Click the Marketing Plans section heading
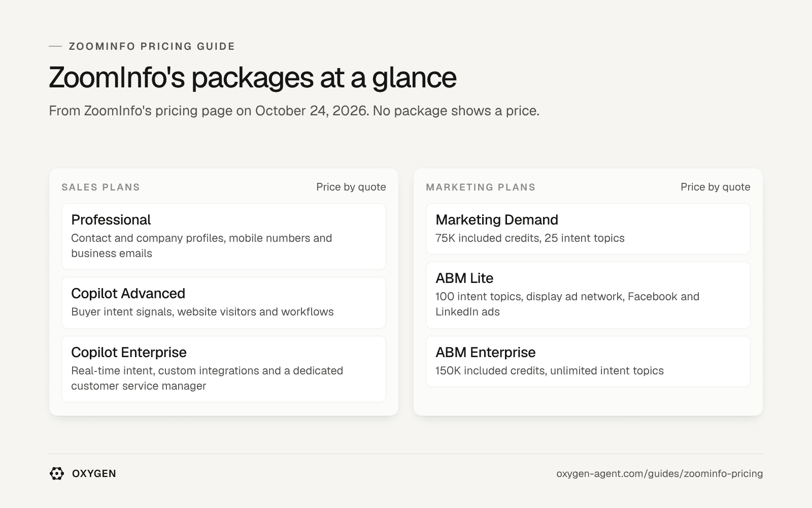 coord(481,187)
